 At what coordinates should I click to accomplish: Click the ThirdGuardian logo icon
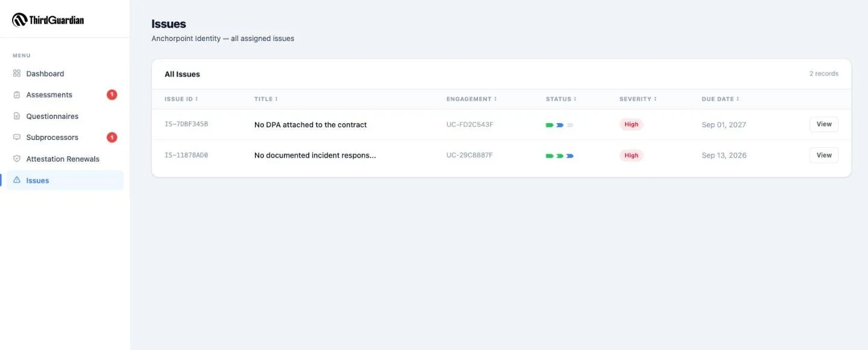pos(19,20)
